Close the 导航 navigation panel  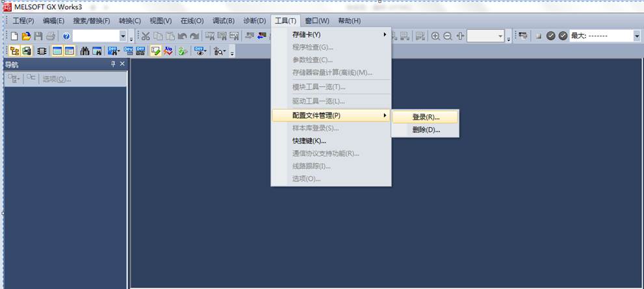[122, 64]
